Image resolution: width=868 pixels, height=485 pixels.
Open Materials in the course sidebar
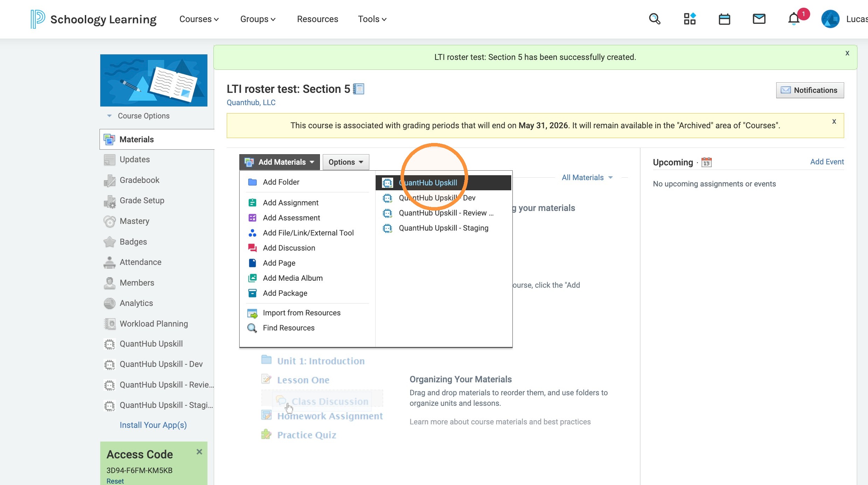(157, 139)
